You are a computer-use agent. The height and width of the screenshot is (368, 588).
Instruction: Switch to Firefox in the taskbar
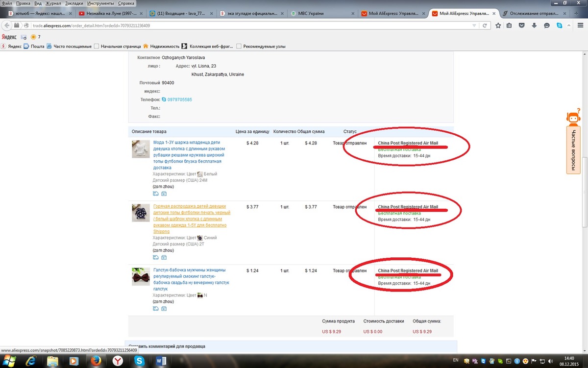coord(96,362)
